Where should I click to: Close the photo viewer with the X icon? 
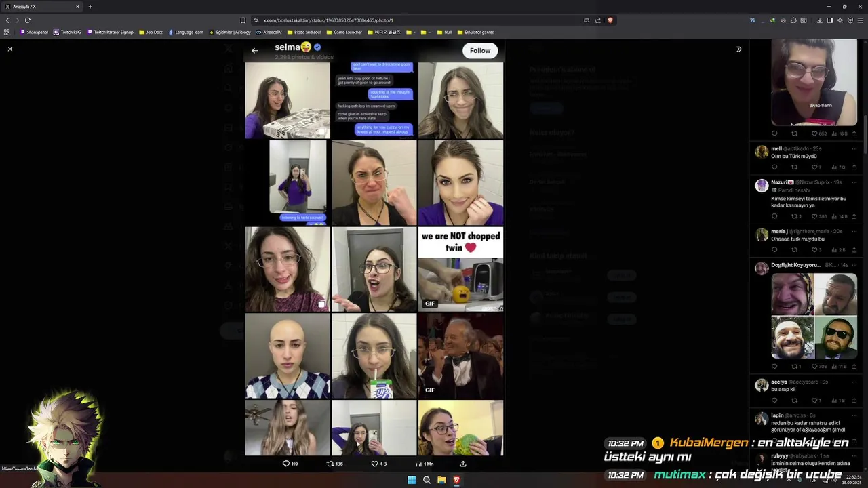point(9,49)
